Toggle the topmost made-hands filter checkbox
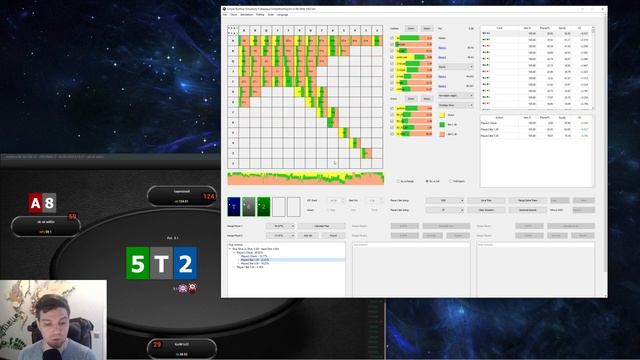This screenshot has width=640, height=360. click(x=392, y=38)
